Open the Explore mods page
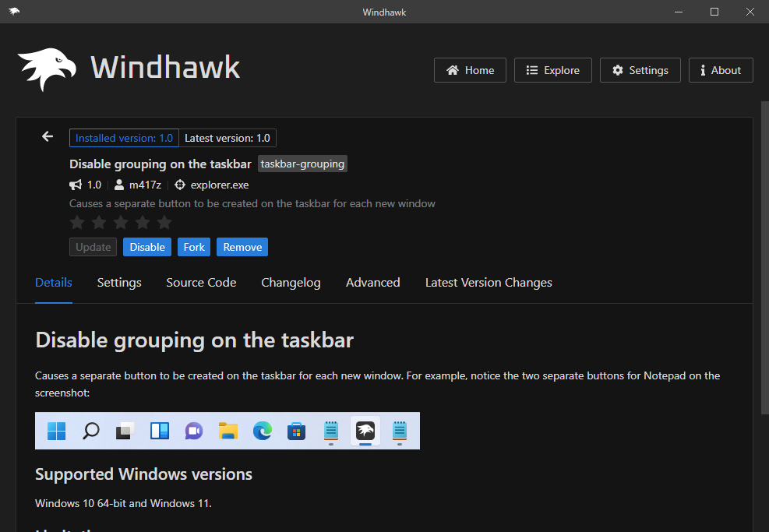Viewport: 769px width, 532px height. pos(552,70)
